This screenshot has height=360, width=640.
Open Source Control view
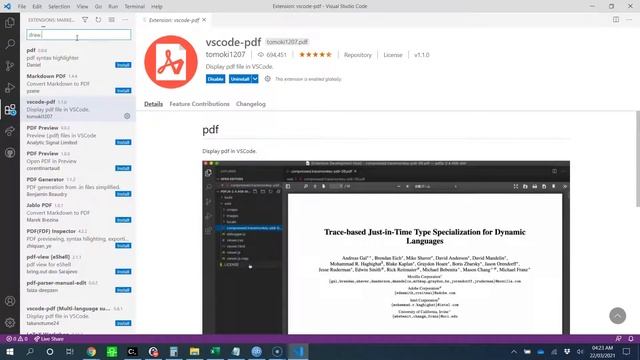point(10,66)
